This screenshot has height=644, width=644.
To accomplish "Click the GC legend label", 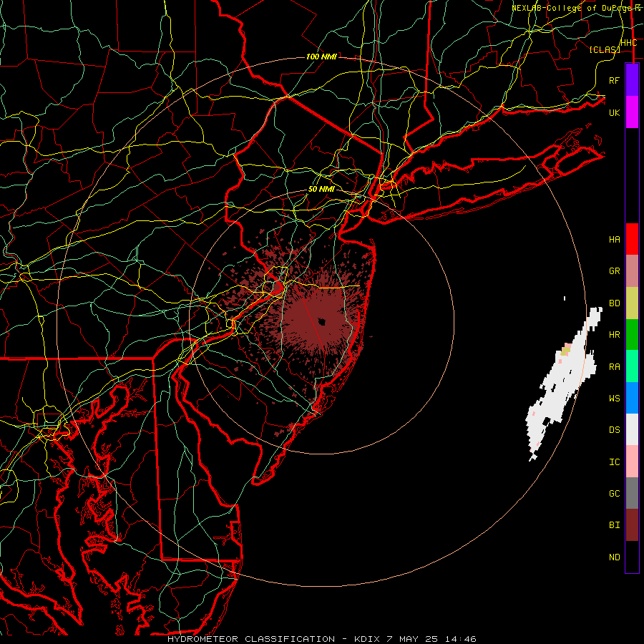I will [x=614, y=494].
